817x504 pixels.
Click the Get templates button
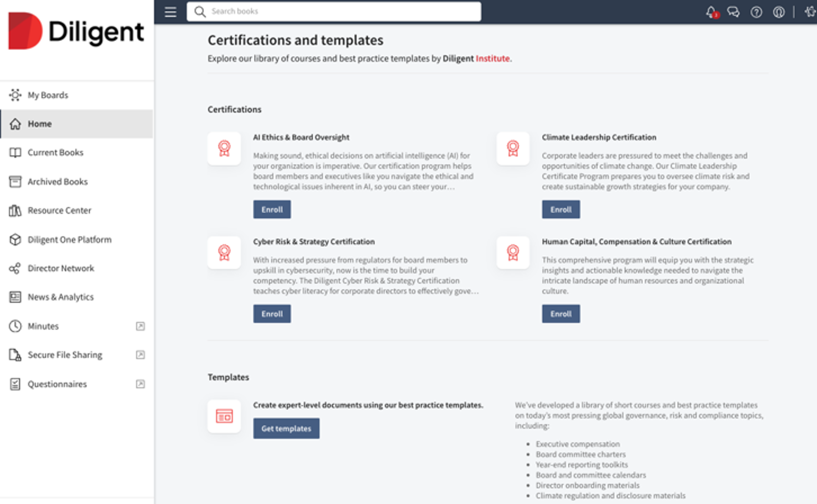coord(286,428)
